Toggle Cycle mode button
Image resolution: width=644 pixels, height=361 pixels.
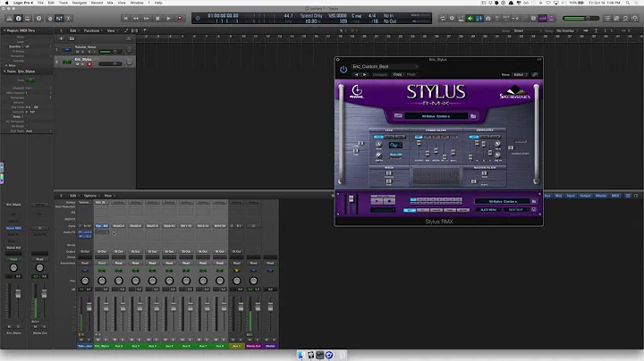[x=443, y=19]
